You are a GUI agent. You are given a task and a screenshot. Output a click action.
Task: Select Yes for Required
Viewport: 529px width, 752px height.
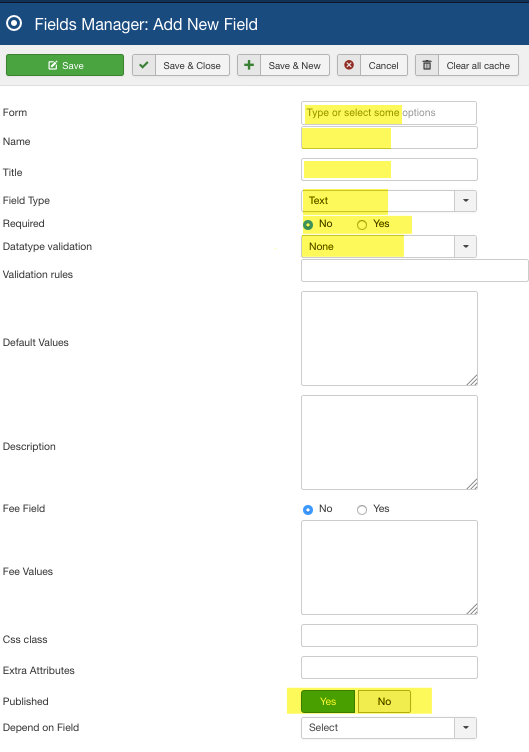(x=362, y=224)
